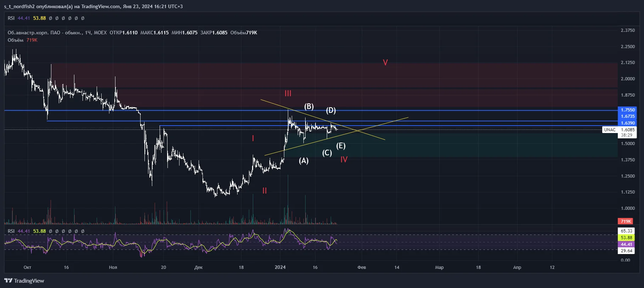Click the white (A) wave label
This screenshot has height=288, width=644.
pos(303,161)
